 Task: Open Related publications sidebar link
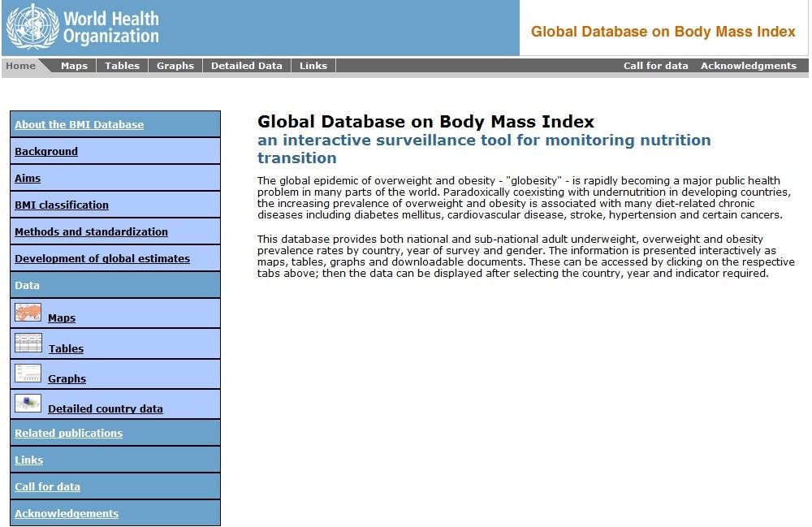tap(68, 434)
